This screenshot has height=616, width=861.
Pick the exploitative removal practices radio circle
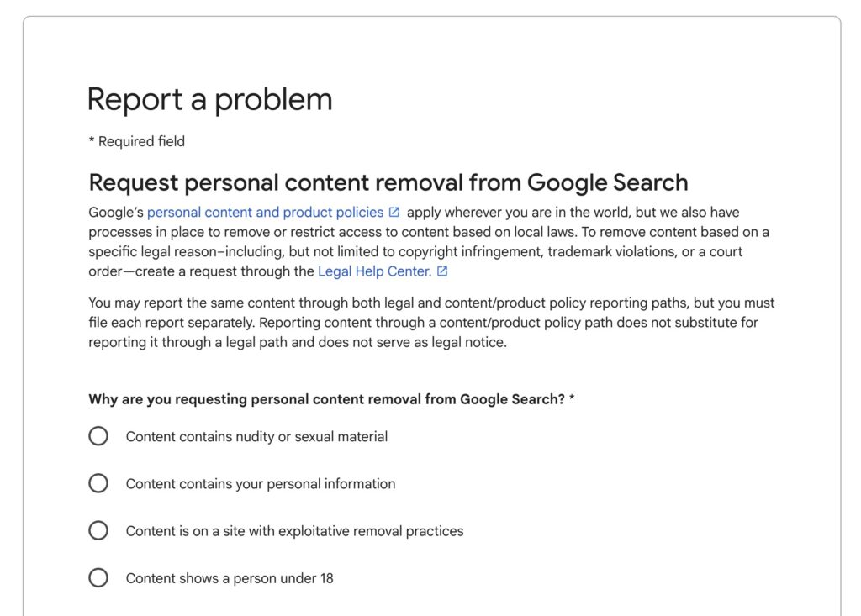point(98,530)
